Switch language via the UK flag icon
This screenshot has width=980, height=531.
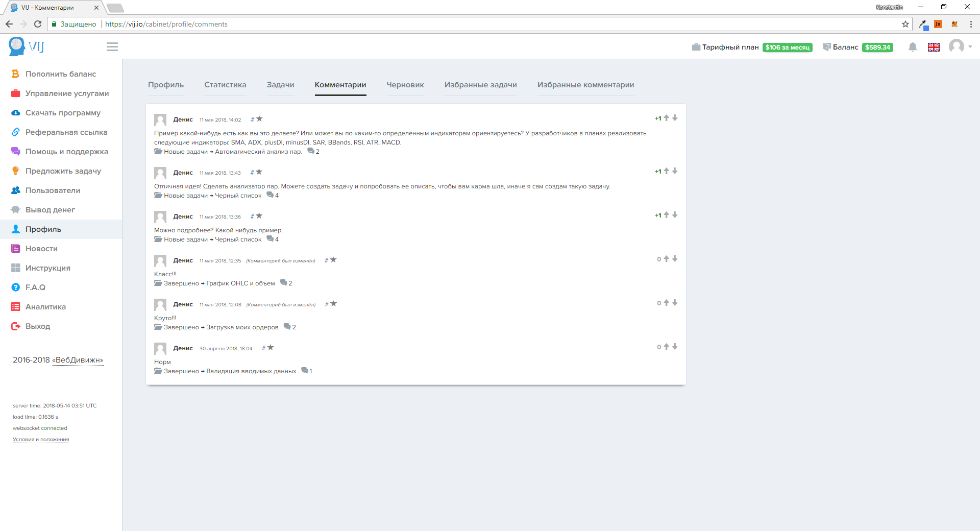point(934,47)
